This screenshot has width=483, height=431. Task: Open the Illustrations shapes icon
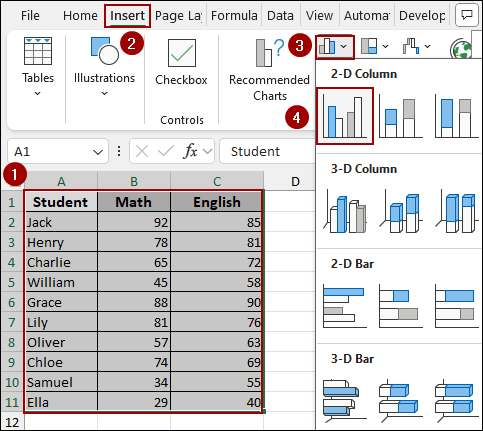[x=104, y=51]
